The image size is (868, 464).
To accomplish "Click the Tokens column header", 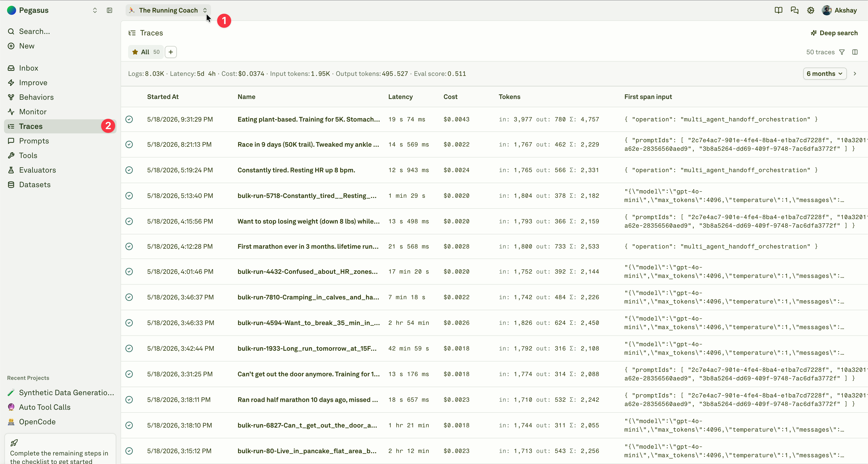I will pyautogui.click(x=509, y=97).
